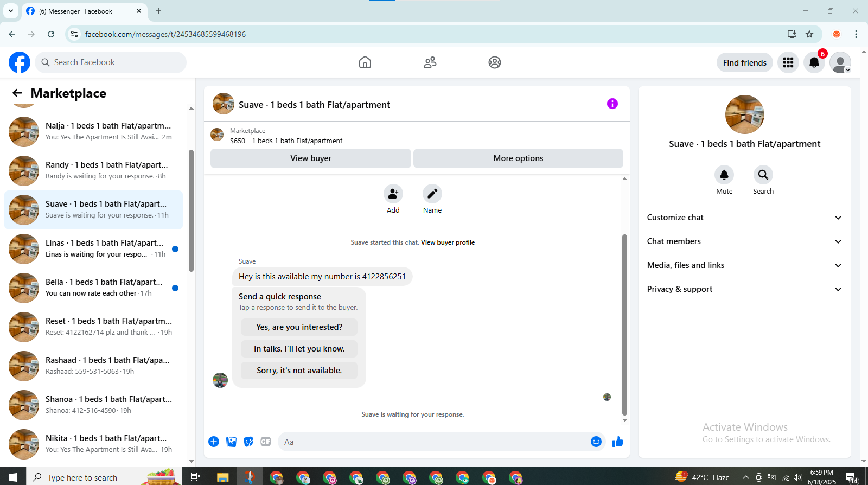Attach a photo file to message

point(232,442)
